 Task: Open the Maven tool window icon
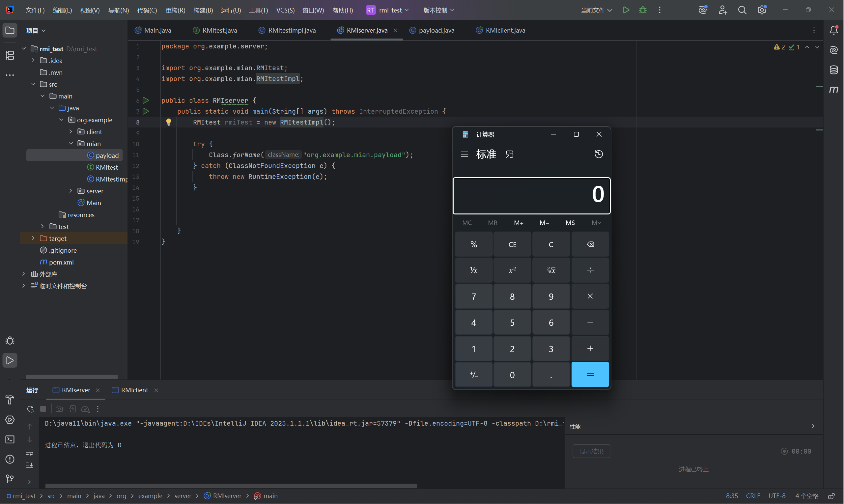tap(834, 90)
